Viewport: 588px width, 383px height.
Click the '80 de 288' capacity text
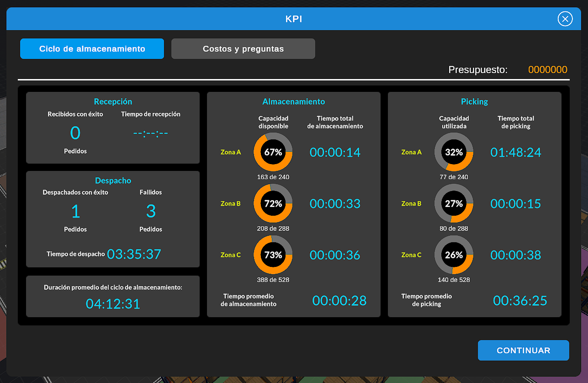tap(454, 229)
